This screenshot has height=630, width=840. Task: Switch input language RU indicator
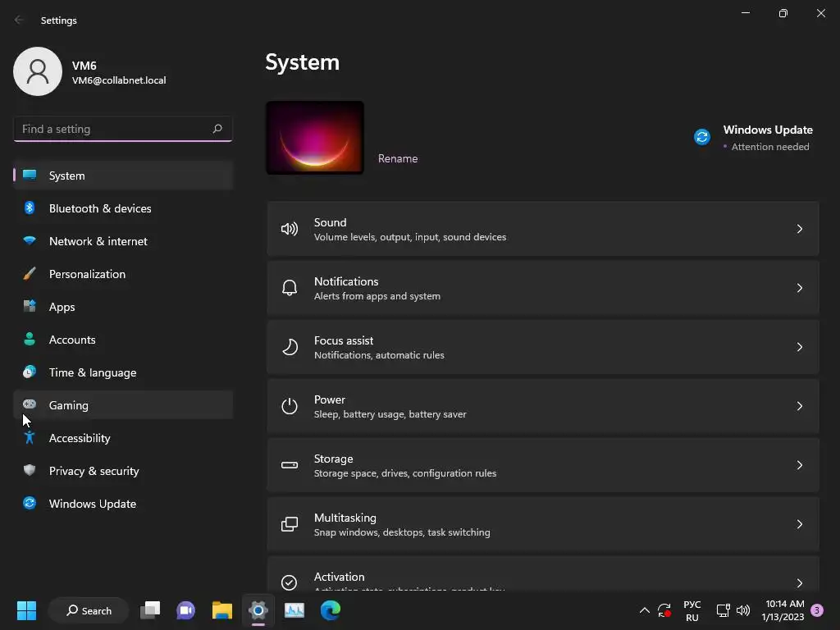692,610
